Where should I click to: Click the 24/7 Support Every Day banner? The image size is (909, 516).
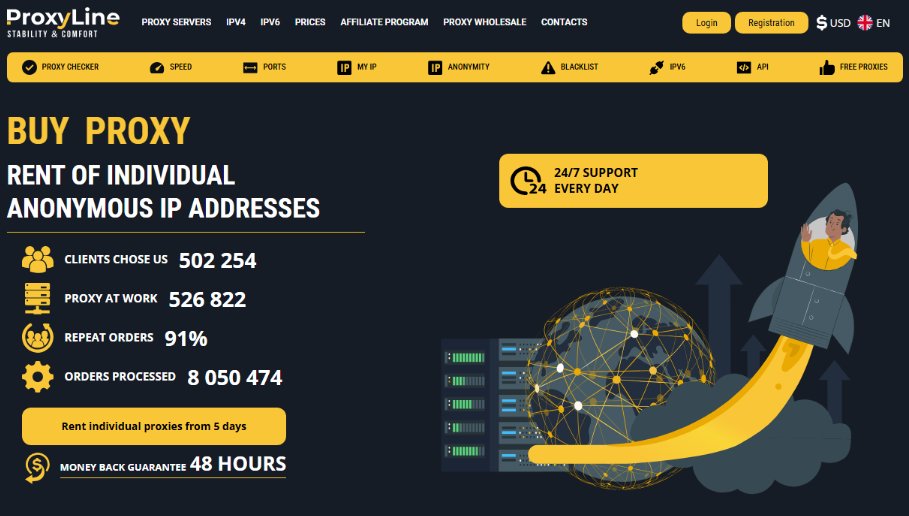pyautogui.click(x=633, y=181)
